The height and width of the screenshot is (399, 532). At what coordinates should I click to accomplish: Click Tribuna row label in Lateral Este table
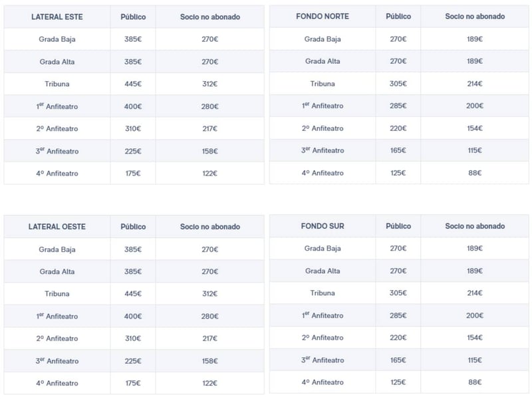coord(57,84)
